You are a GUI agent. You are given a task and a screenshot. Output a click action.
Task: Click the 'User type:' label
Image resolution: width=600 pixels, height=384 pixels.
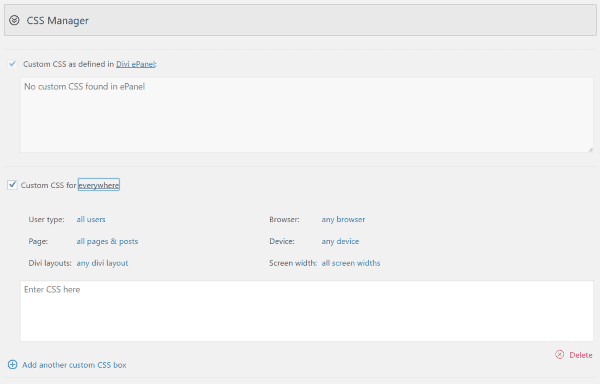click(x=46, y=220)
